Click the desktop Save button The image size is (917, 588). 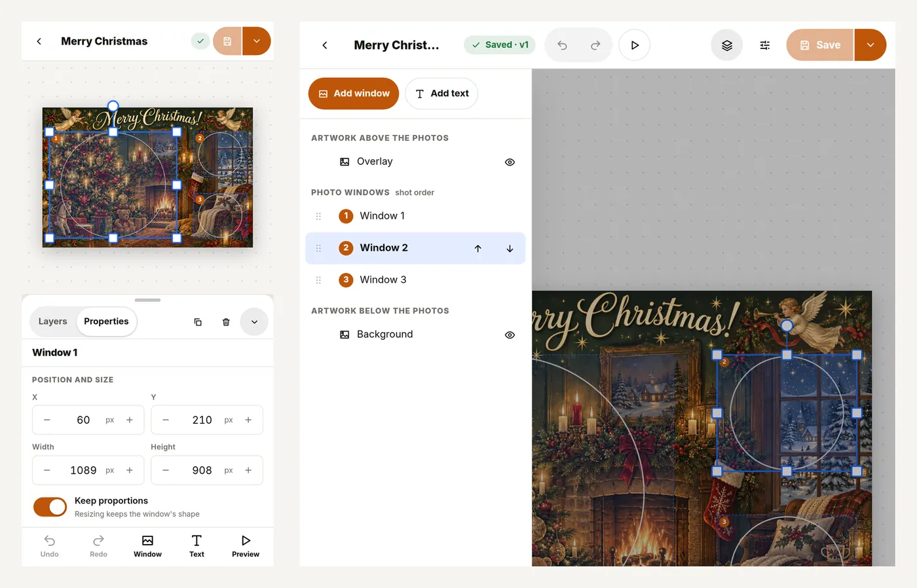(820, 45)
